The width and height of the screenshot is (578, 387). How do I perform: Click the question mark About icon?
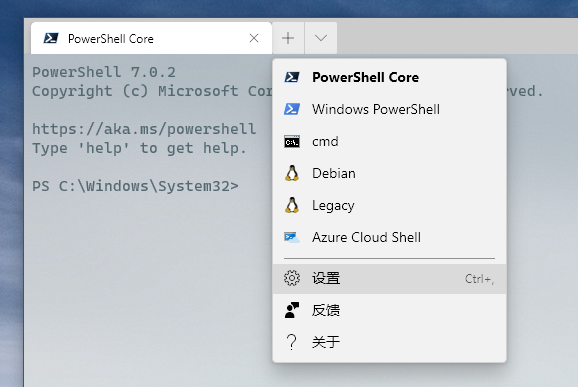point(292,342)
